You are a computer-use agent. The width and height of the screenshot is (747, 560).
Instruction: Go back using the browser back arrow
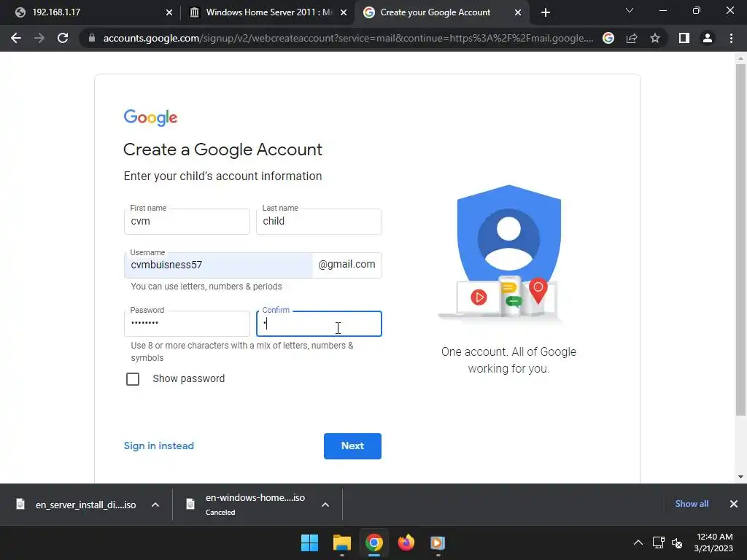pyautogui.click(x=16, y=38)
